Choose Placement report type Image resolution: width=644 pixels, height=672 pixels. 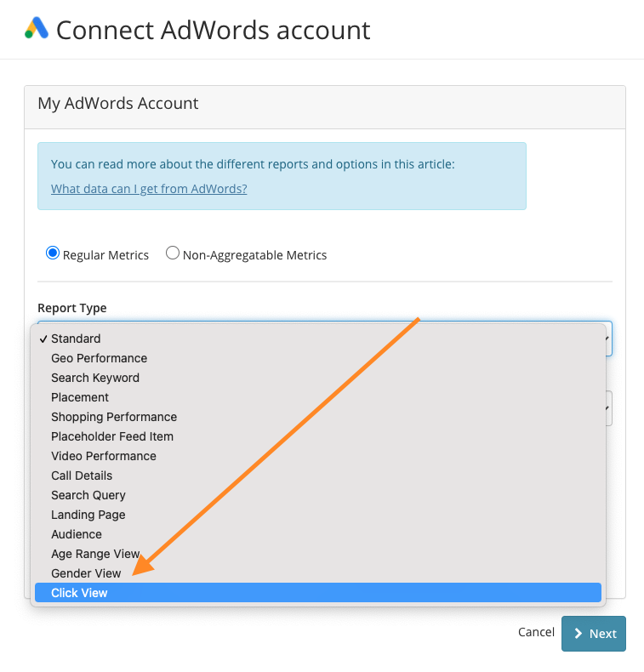click(318, 397)
